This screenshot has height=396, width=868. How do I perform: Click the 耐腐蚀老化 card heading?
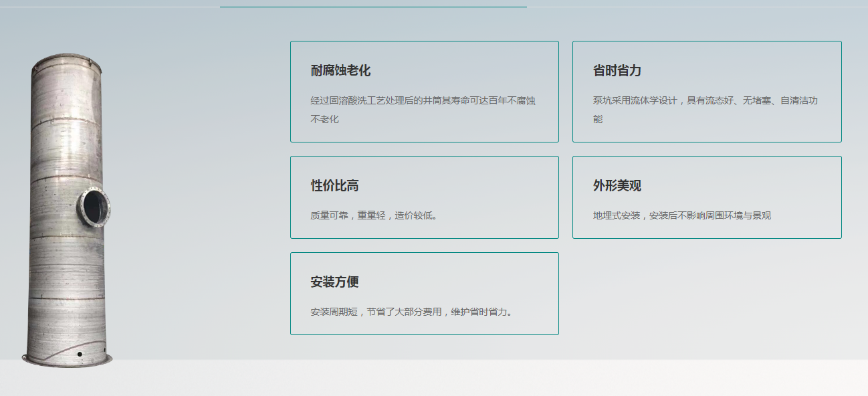[340, 71]
